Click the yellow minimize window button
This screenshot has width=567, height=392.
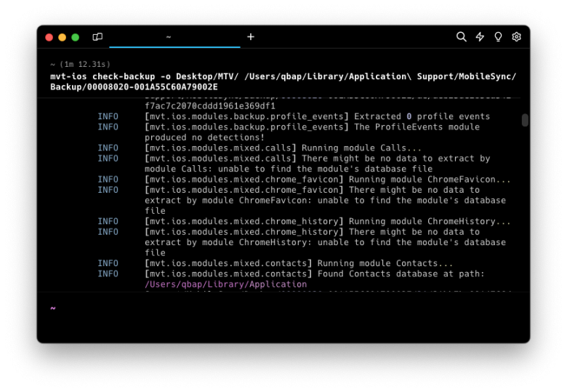pos(63,37)
